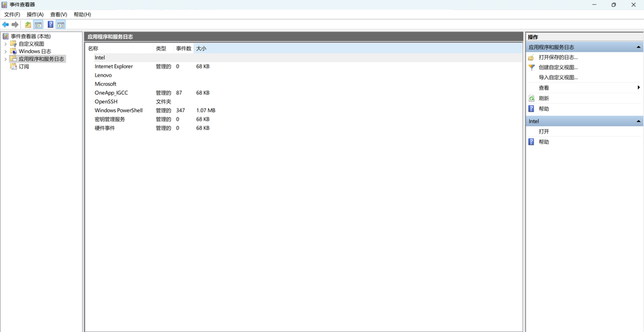Click 帮助 under the Intel actions section

544,142
